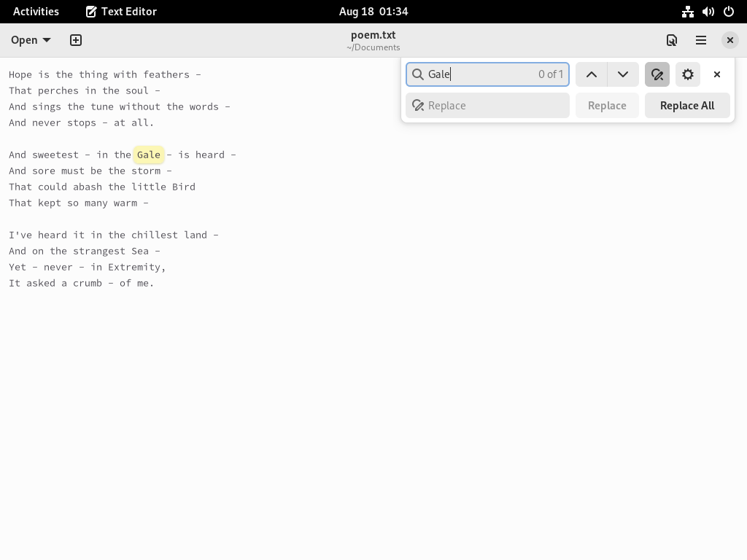
Task: Click the search magnifier icon in the find field
Action: [418, 74]
